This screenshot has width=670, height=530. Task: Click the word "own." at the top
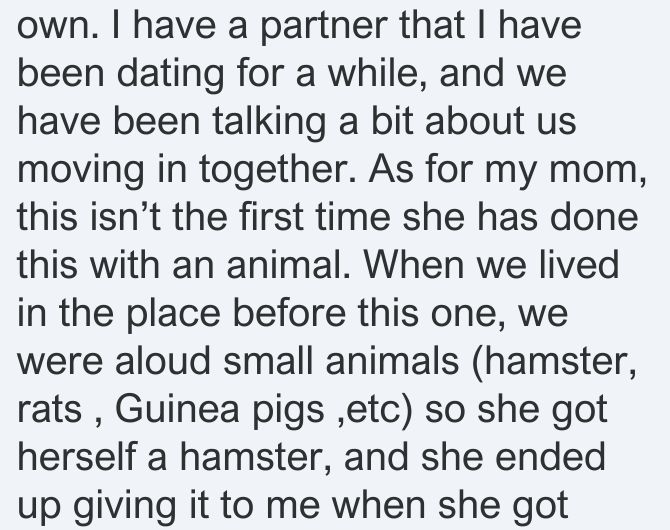pyautogui.click(x=58, y=27)
